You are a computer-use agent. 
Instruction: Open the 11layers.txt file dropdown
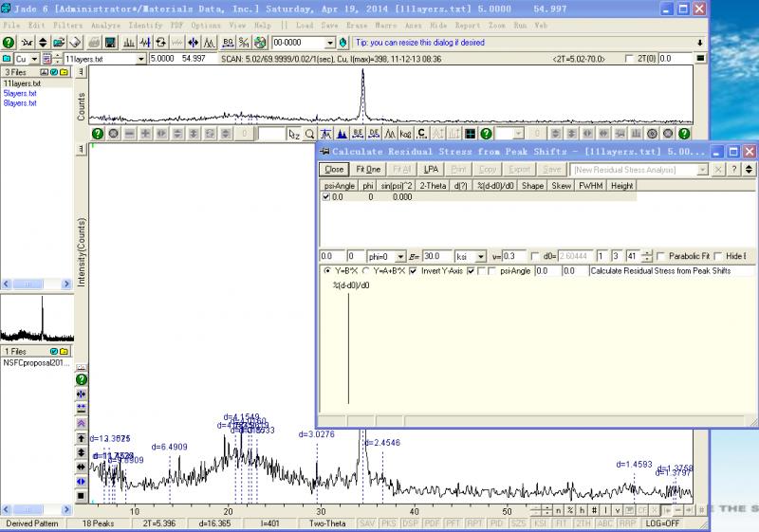click(x=141, y=59)
